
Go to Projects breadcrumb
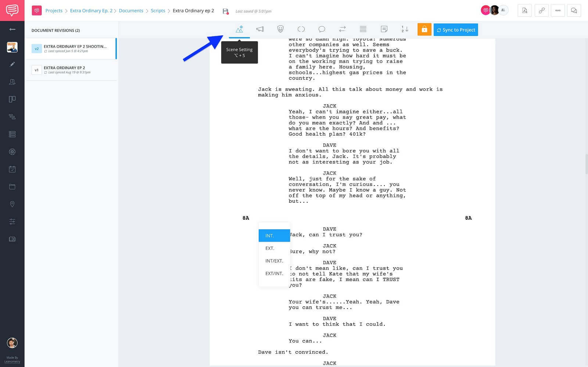[x=54, y=11]
